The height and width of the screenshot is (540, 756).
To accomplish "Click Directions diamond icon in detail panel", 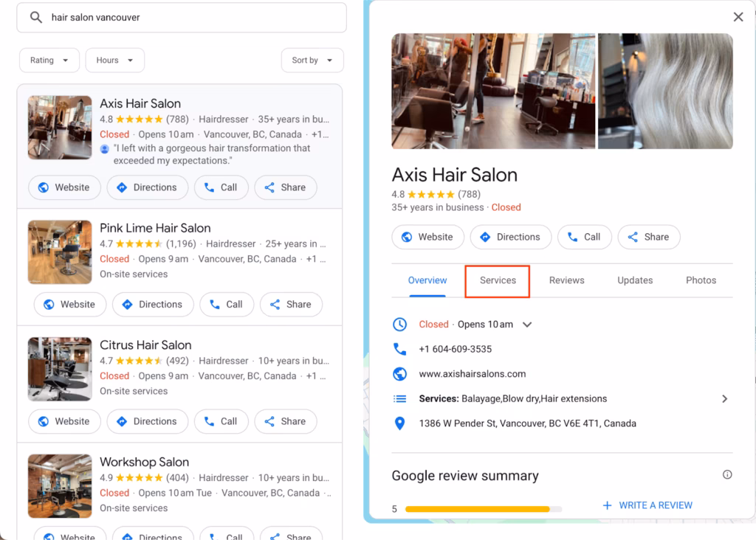I will tap(486, 237).
